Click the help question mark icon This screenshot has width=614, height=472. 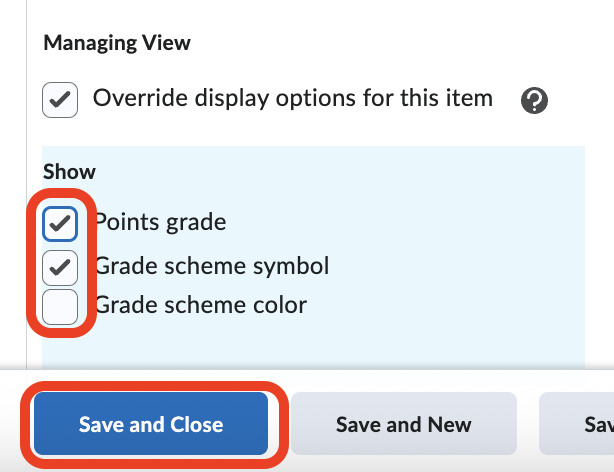click(x=535, y=100)
